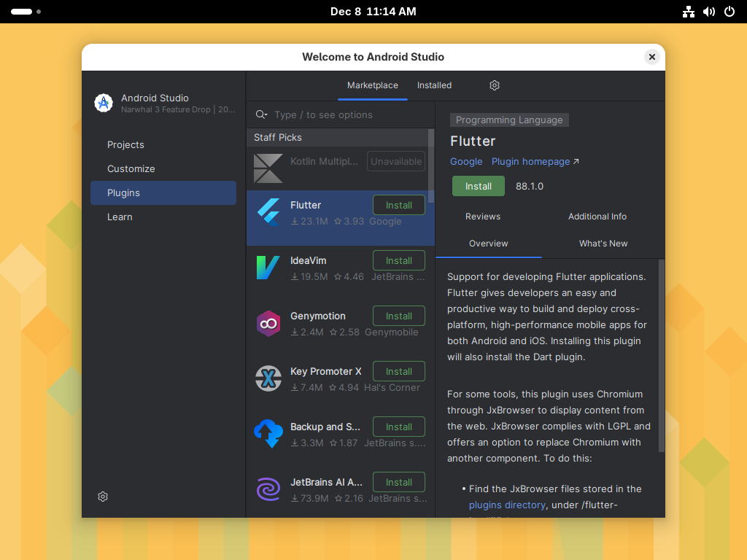This screenshot has width=747, height=560.
Task: Click the description pane scrollbar
Action: (x=662, y=356)
